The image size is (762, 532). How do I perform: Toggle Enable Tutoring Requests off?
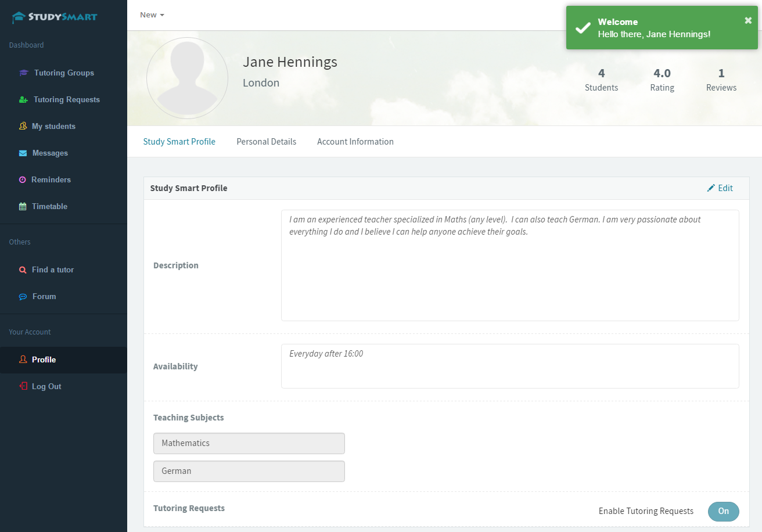(723, 511)
